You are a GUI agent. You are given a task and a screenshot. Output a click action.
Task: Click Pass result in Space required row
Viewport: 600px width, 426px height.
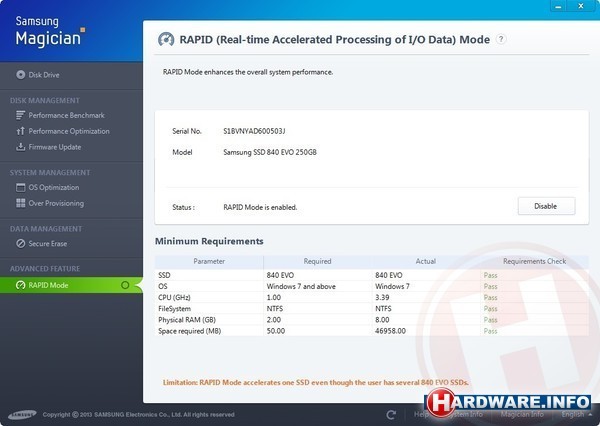click(x=490, y=331)
